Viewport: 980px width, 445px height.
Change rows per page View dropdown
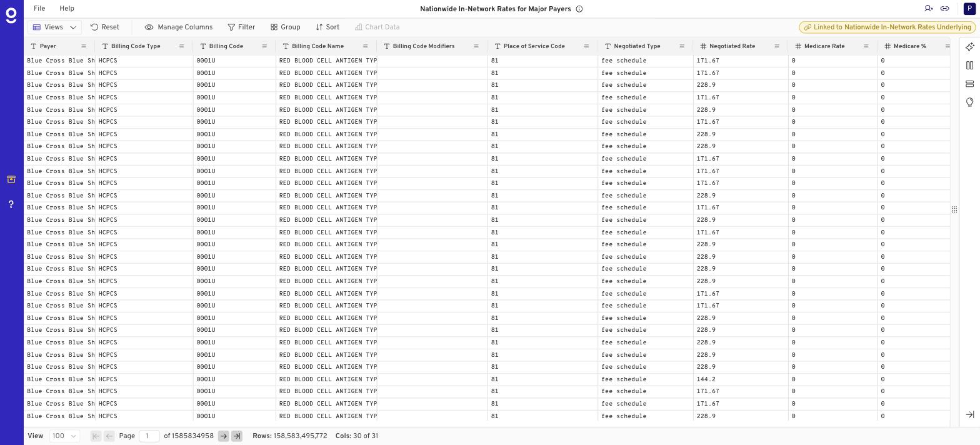tap(64, 436)
